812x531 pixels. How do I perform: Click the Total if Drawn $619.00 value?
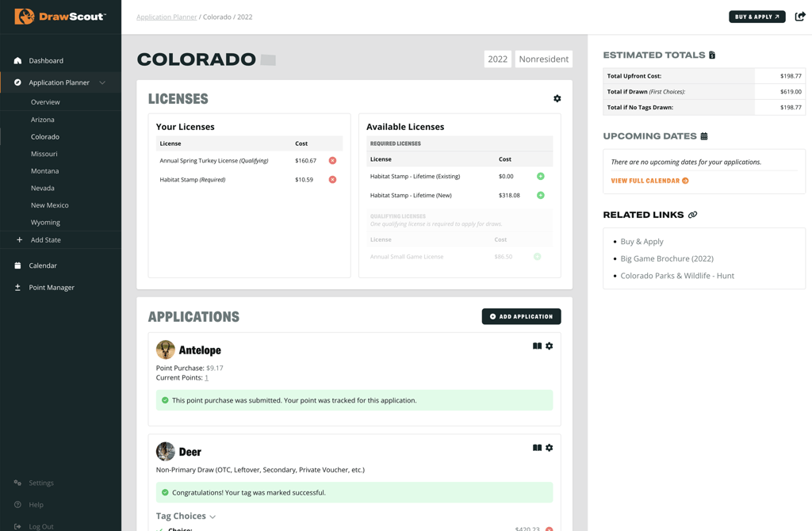click(791, 92)
